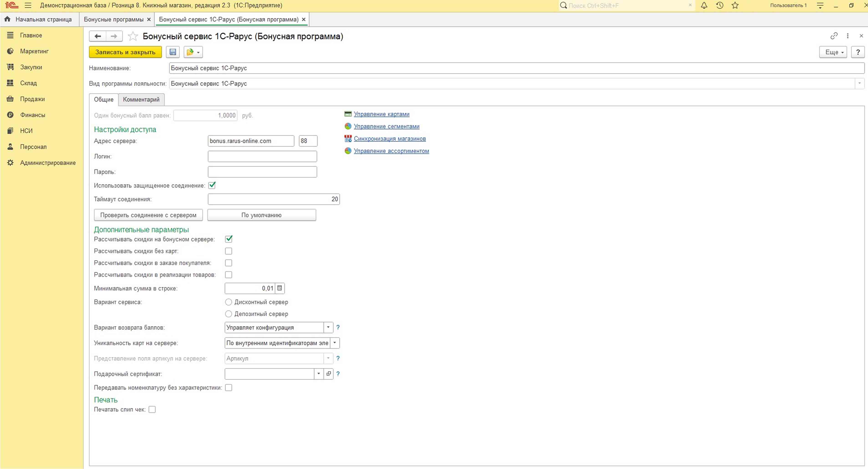Image resolution: width=868 pixels, height=469 pixels.
Task: Switch to Бонусные программы tab
Action: [x=114, y=19]
